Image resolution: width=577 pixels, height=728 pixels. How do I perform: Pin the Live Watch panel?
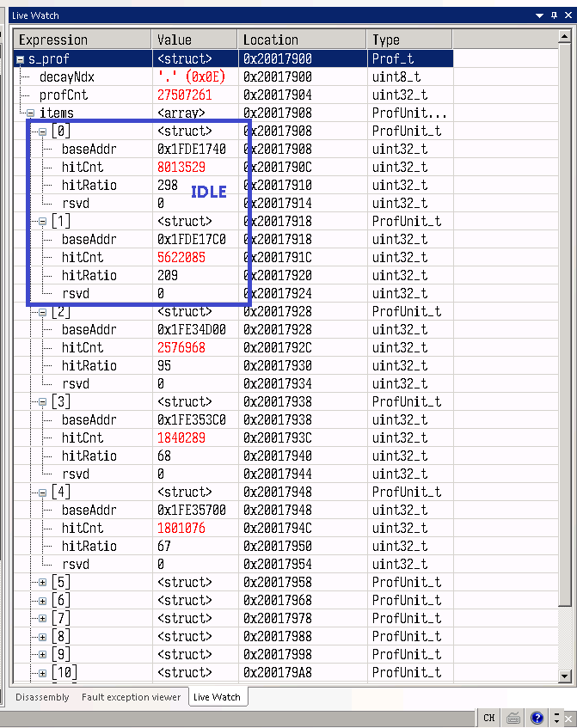point(555,15)
